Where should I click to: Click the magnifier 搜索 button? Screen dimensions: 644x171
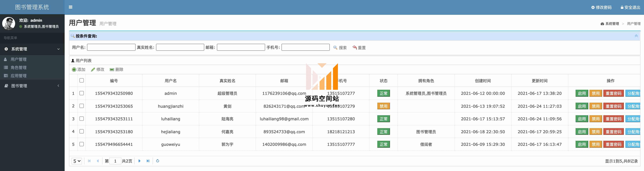pyautogui.click(x=340, y=47)
